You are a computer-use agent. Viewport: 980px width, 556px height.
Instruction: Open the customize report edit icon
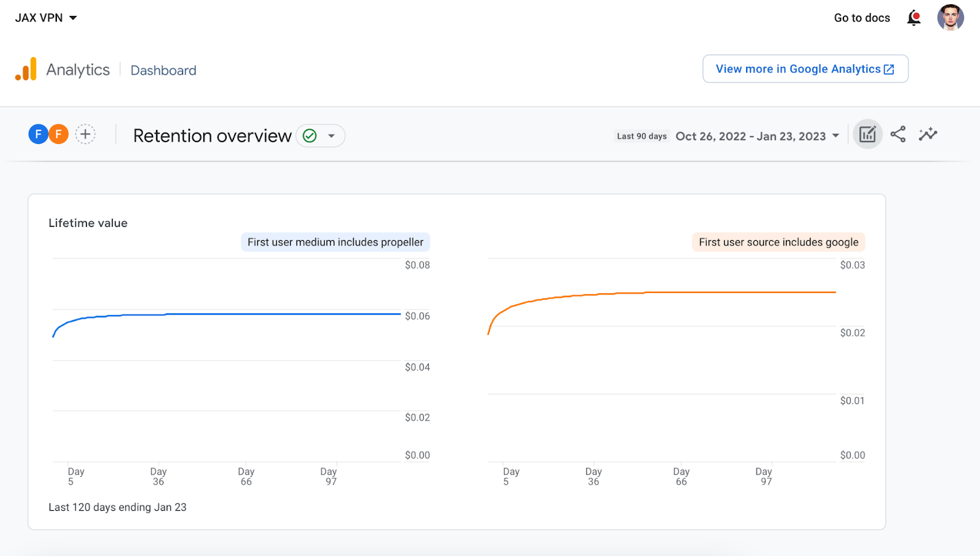point(867,134)
